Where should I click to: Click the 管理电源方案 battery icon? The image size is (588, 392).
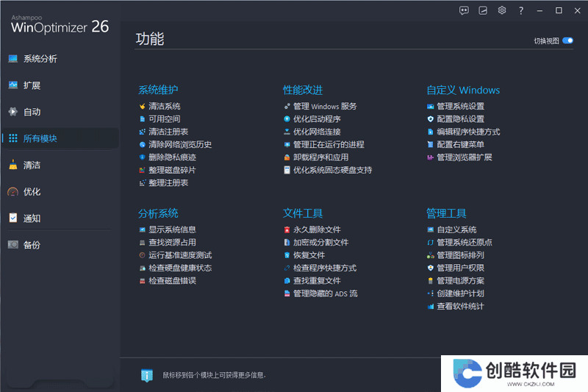431,281
